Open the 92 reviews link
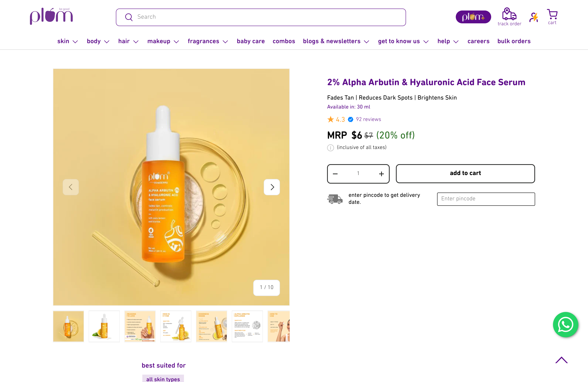This screenshot has height=382, width=588. click(368, 119)
